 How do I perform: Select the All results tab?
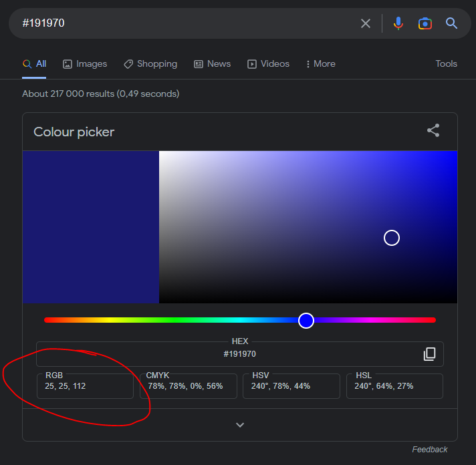point(35,64)
